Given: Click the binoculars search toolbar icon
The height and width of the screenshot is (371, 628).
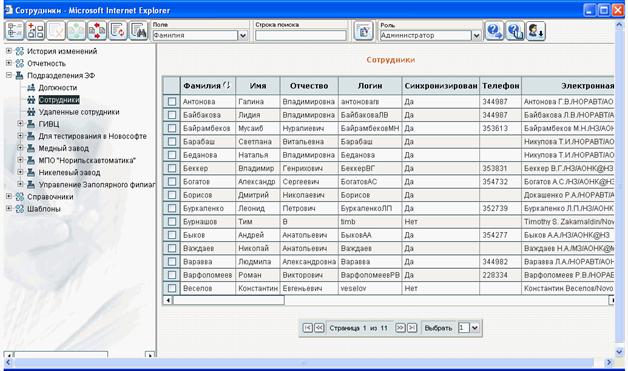Looking at the screenshot, I should click(x=139, y=31).
